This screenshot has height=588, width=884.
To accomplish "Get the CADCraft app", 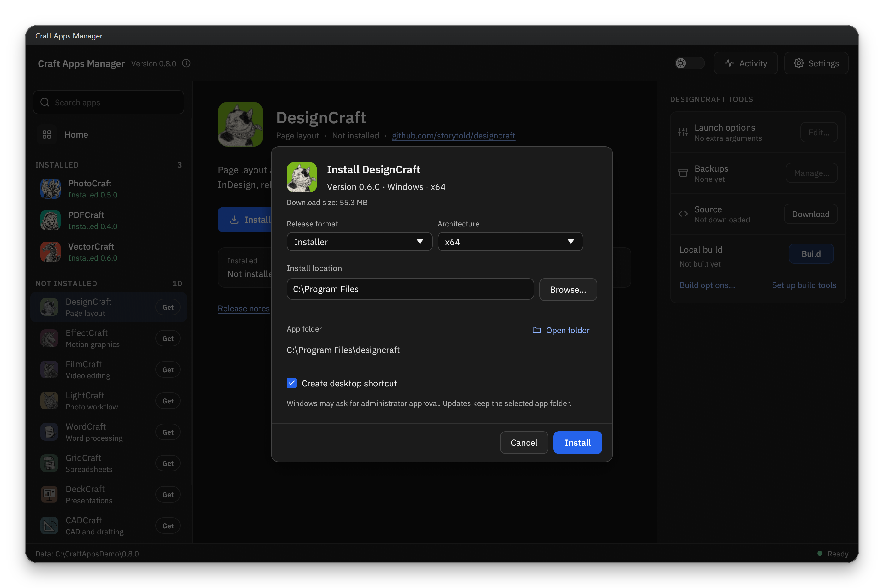I will click(168, 526).
